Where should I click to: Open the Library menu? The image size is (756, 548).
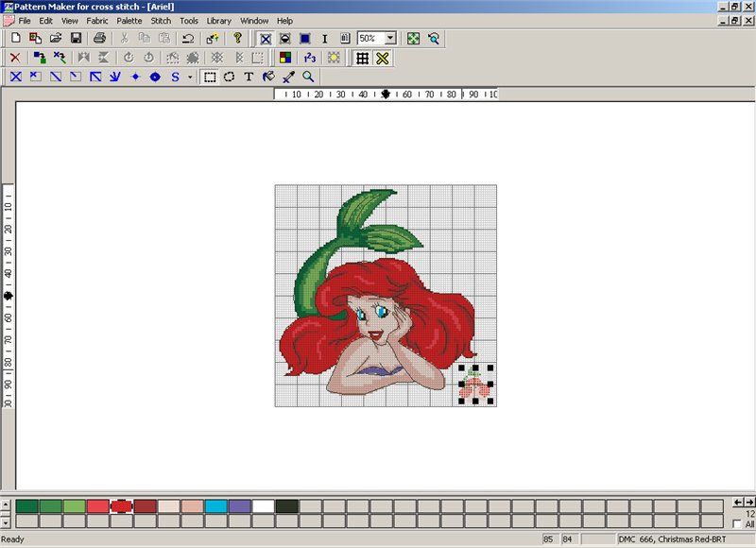219,21
